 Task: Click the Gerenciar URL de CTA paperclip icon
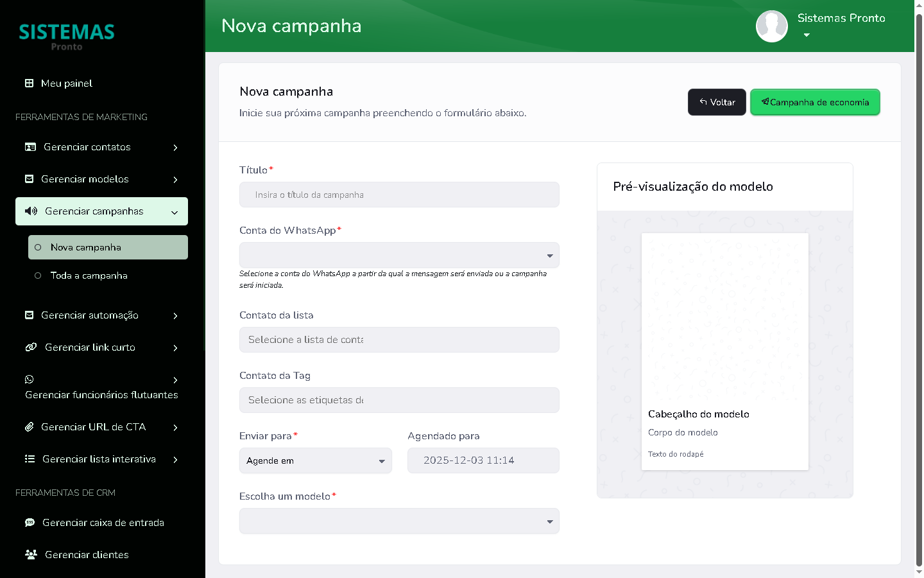pyautogui.click(x=30, y=427)
